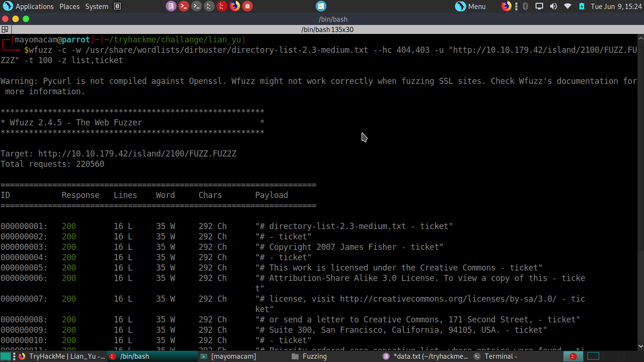Switch to TryHackMe Lian_Yu Firefox window
The width and height of the screenshot is (644, 362).
[x=62, y=356]
